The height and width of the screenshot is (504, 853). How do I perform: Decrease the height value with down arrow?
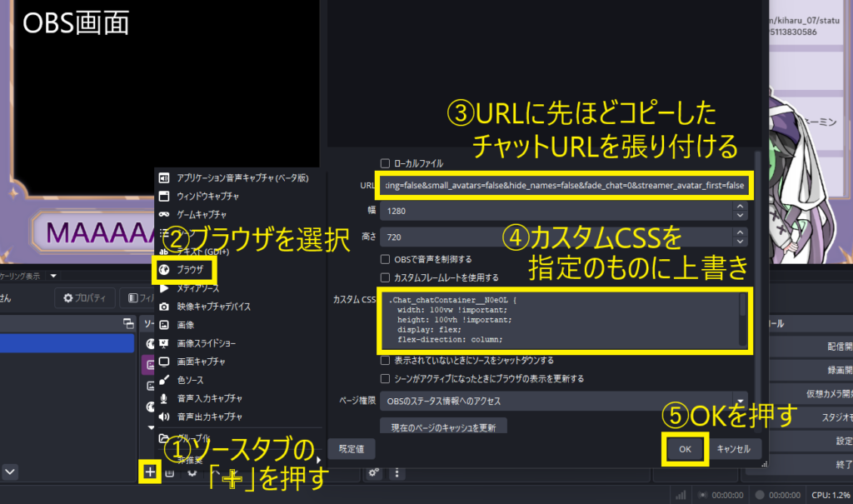tap(740, 241)
